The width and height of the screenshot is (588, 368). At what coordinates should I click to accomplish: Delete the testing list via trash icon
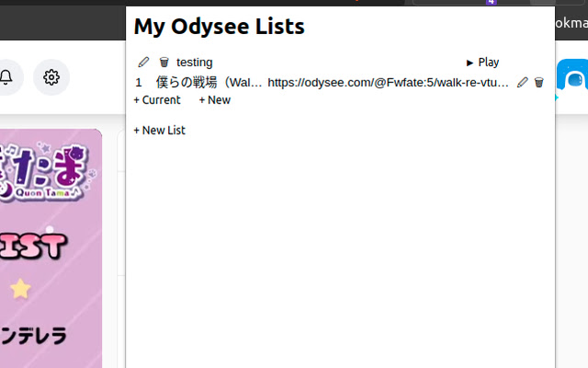click(x=164, y=63)
